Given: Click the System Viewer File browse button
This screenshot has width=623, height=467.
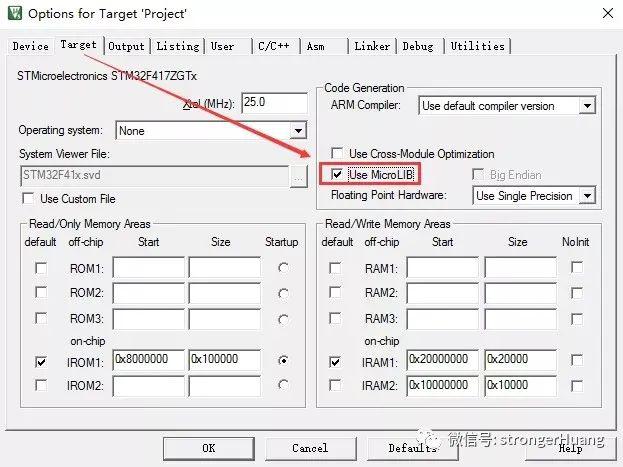Looking at the screenshot, I should tap(299, 176).
